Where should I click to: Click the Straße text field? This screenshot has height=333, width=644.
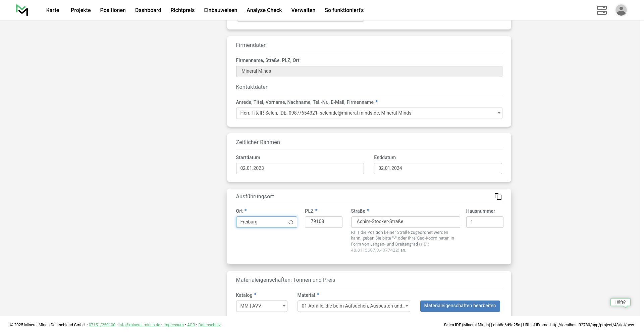[x=405, y=222]
